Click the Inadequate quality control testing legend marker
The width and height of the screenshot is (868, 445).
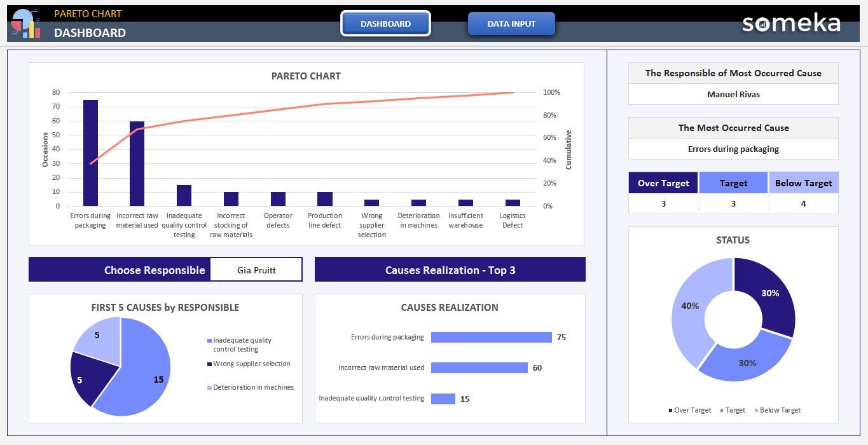coord(209,341)
